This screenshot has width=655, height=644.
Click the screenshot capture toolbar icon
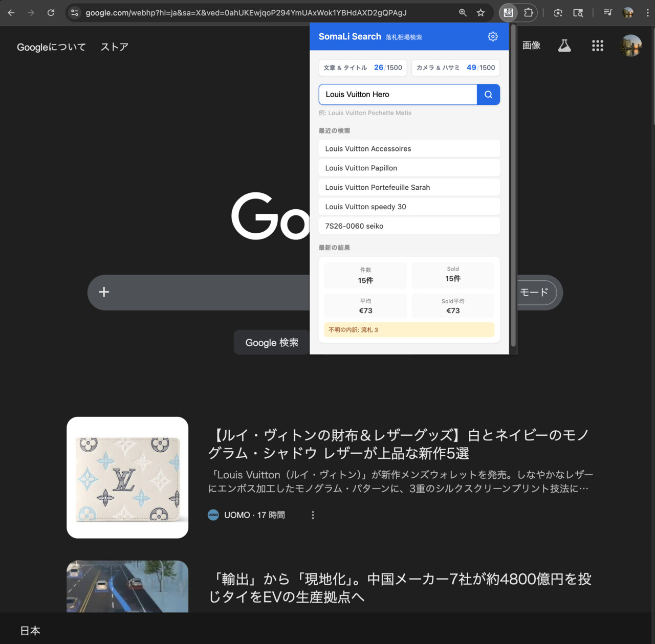pyautogui.click(x=558, y=13)
